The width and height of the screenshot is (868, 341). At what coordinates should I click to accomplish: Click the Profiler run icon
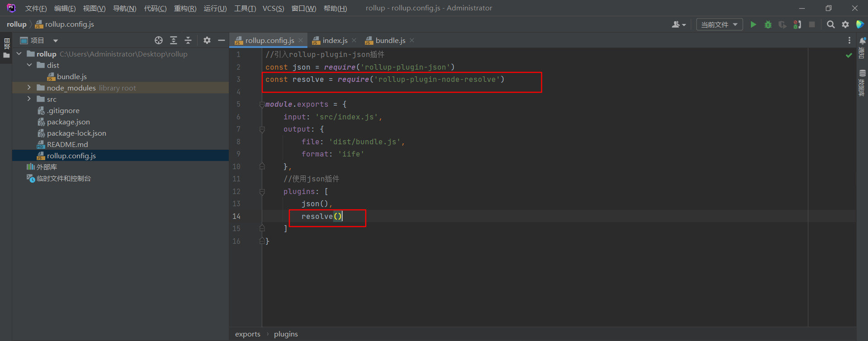click(797, 24)
